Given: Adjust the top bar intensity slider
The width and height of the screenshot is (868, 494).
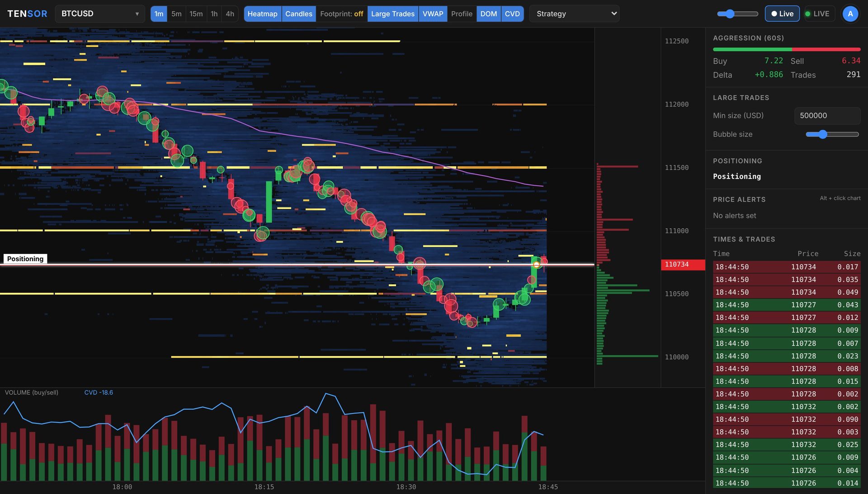Looking at the screenshot, I should pos(737,14).
